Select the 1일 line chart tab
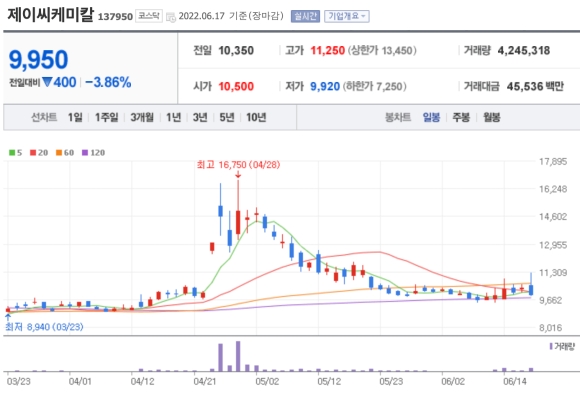The height and width of the screenshot is (393, 580). [75, 117]
